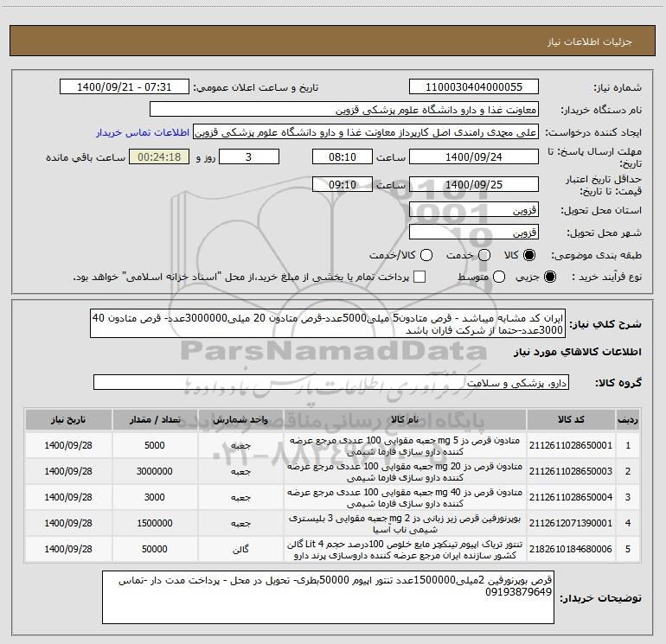The height and width of the screenshot is (644, 666).
Task: Select the جزیی purchase type radio
Action: click(549, 277)
